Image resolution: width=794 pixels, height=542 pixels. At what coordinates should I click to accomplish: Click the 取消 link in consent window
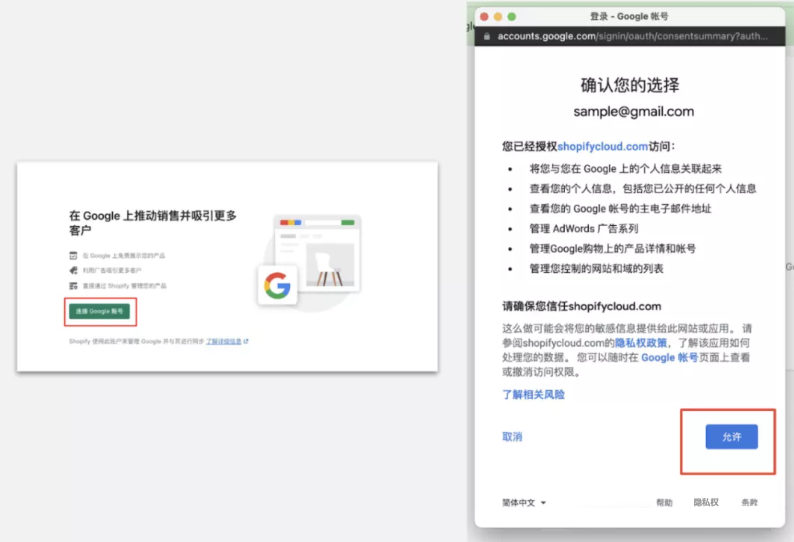[512, 437]
